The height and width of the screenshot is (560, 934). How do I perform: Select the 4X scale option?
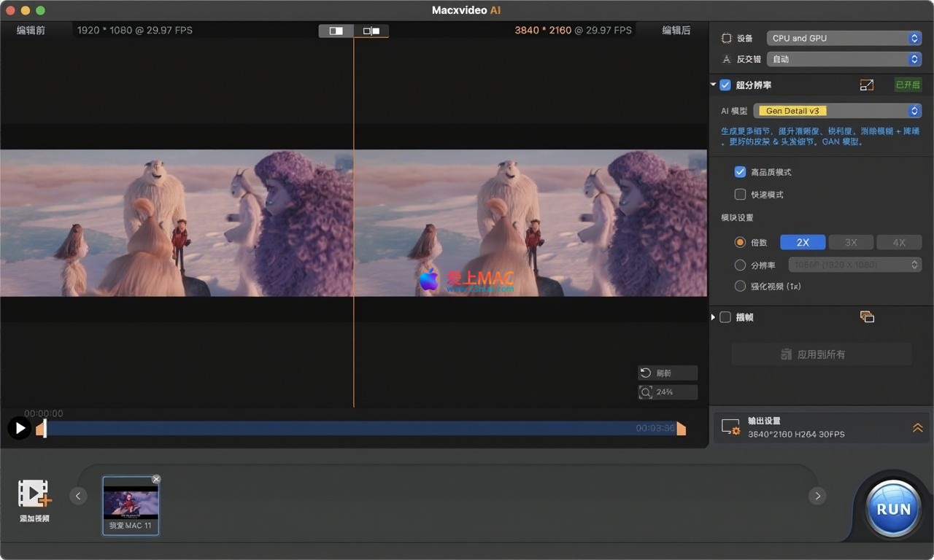899,242
